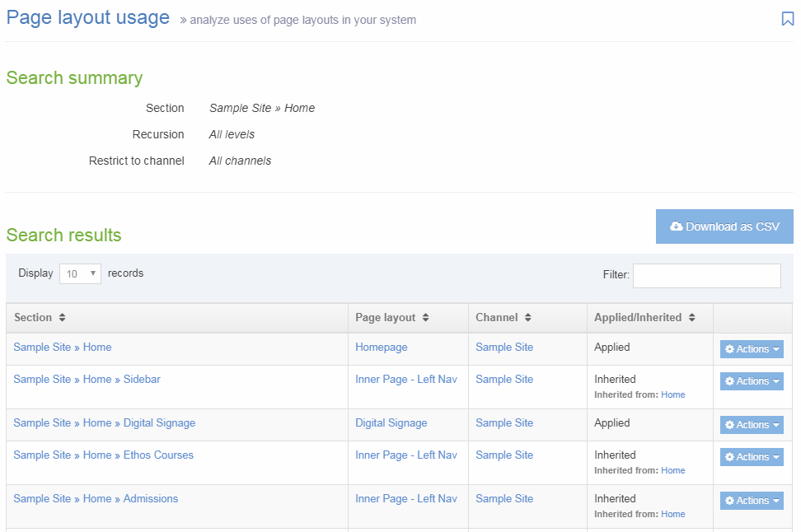
Task: Click the Digital Signage page layout link
Action: click(x=391, y=422)
